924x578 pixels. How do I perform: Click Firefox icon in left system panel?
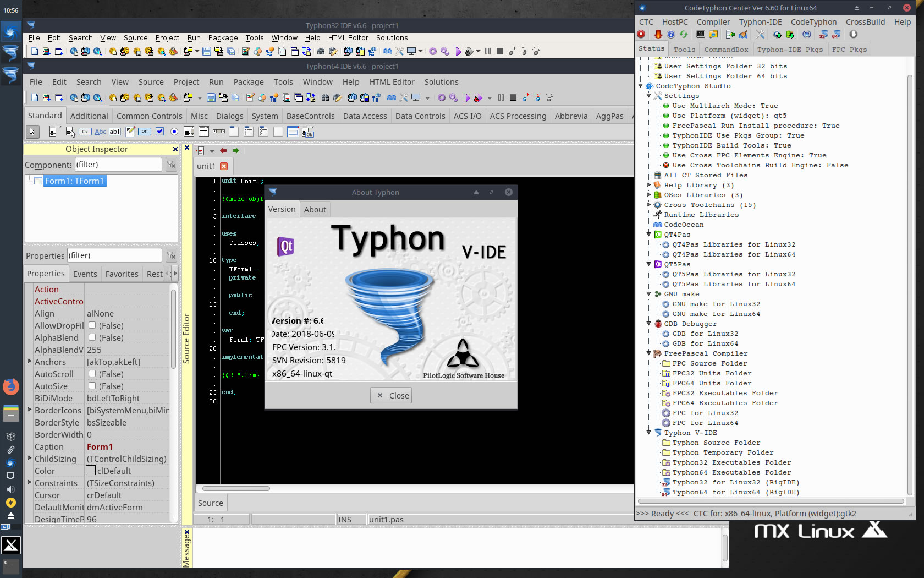[x=10, y=387]
